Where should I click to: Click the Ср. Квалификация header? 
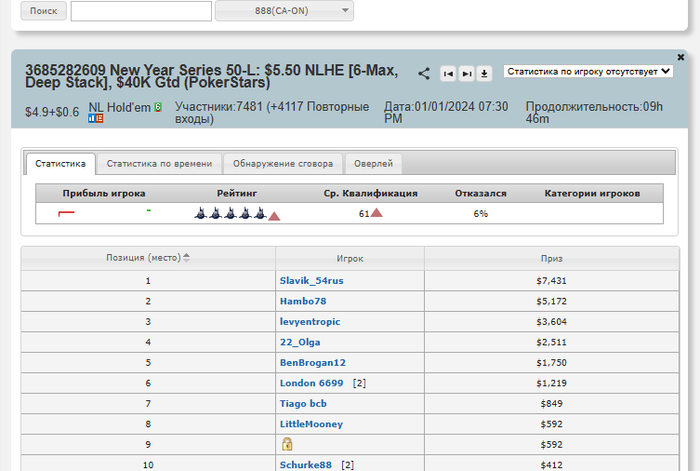tap(371, 193)
